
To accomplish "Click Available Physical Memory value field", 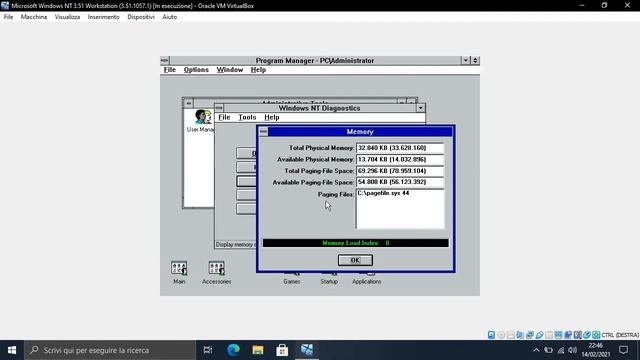I will tap(400, 159).
